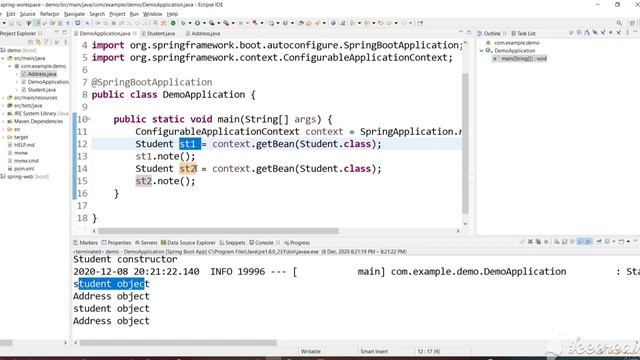Click fold toggle on line 10
Screen dimensions: 640x360
[89, 119]
